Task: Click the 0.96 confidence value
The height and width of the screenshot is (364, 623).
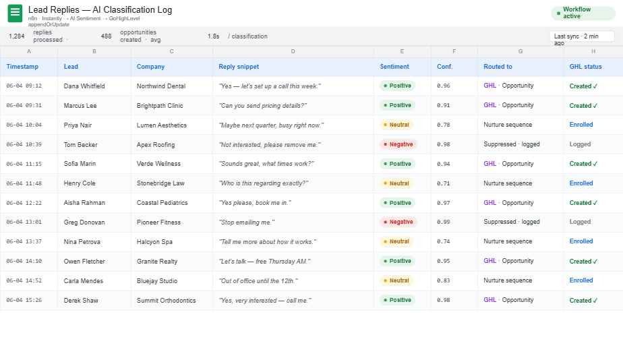Action: coord(444,86)
